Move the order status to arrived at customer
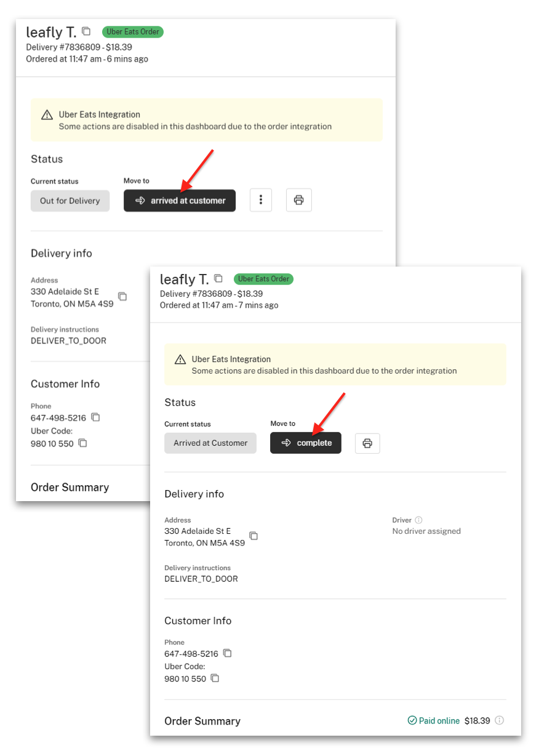 tap(179, 200)
